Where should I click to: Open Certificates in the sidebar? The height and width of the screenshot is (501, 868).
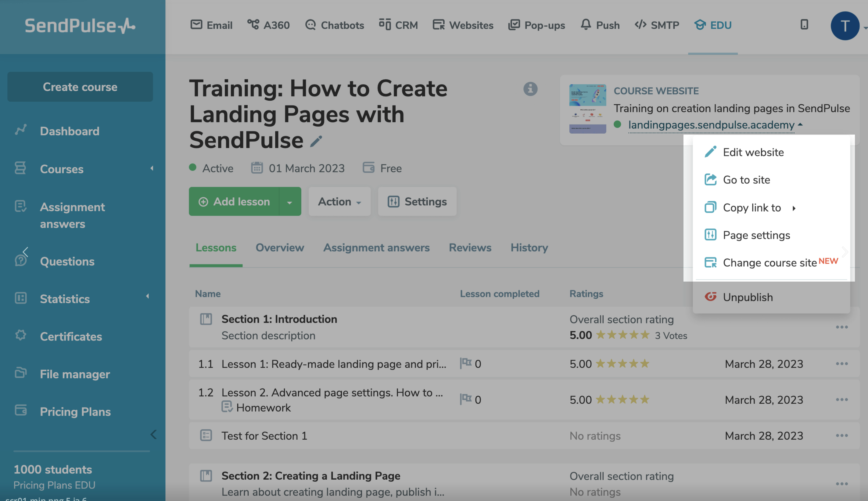tap(71, 337)
